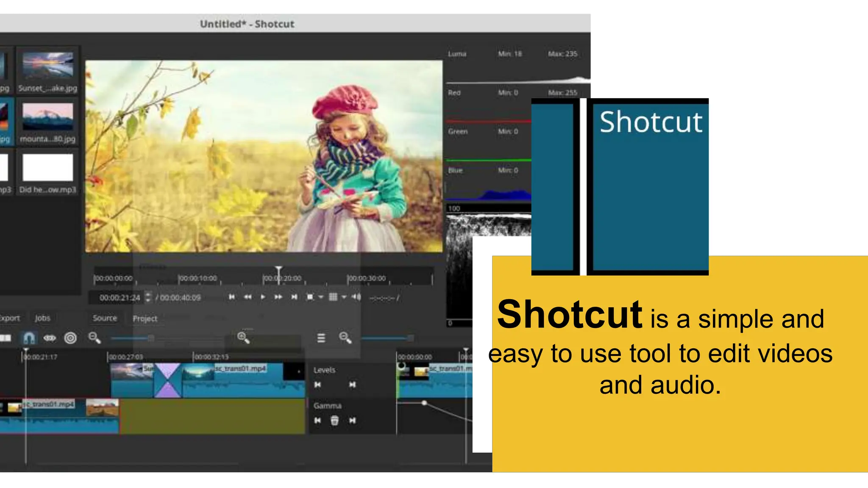Viewport: 868px width, 488px height.
Task: Toggle ripple all tracks target icon
Action: [x=70, y=338]
